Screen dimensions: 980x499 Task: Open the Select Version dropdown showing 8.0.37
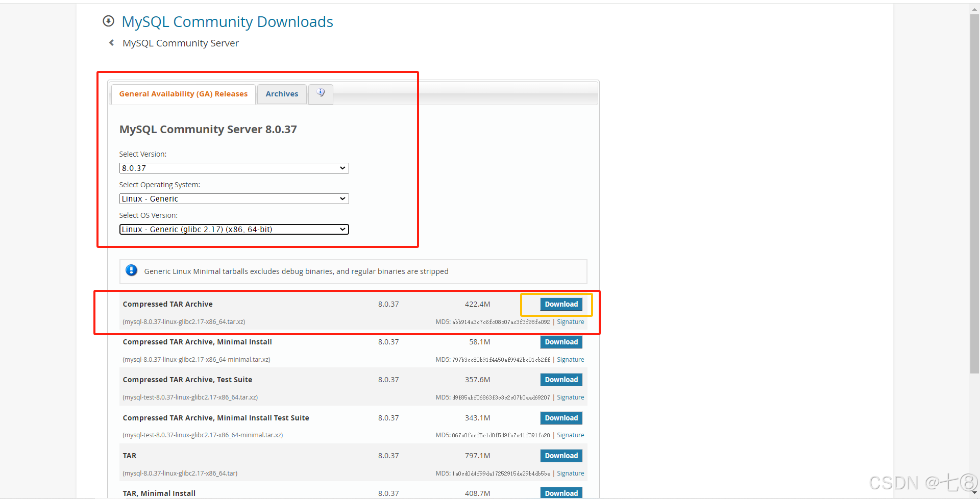(x=234, y=168)
